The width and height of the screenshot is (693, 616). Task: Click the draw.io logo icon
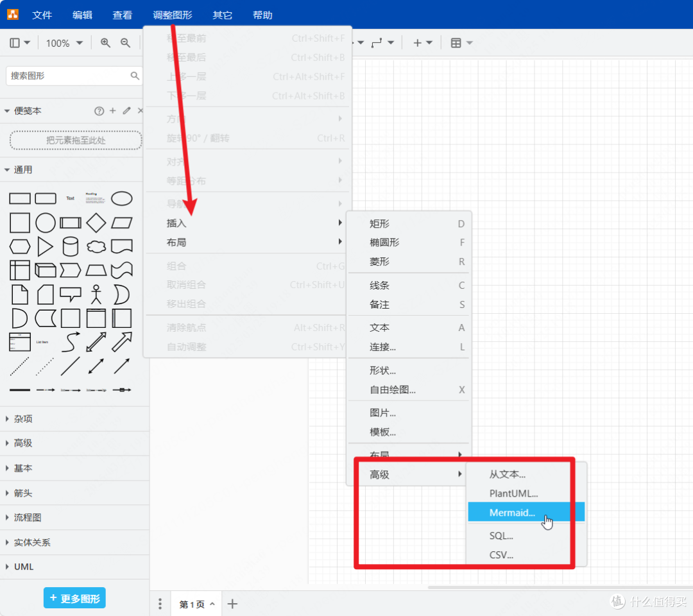coord(13,14)
